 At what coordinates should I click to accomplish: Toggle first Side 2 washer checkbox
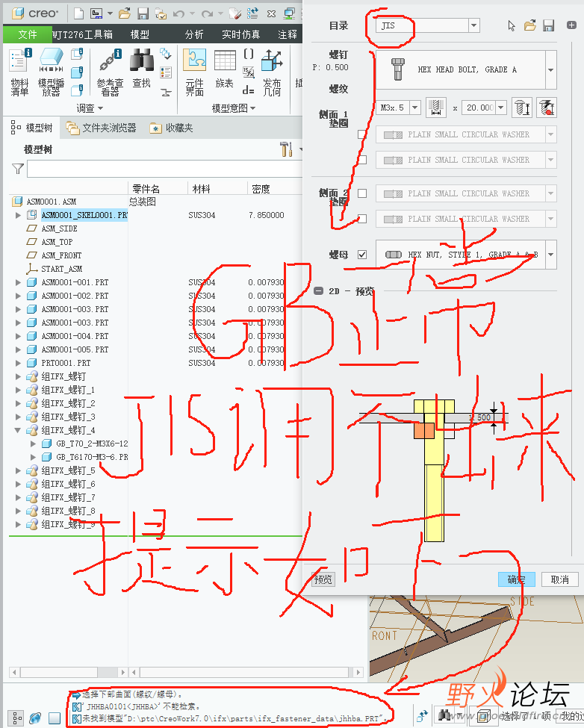click(362, 193)
